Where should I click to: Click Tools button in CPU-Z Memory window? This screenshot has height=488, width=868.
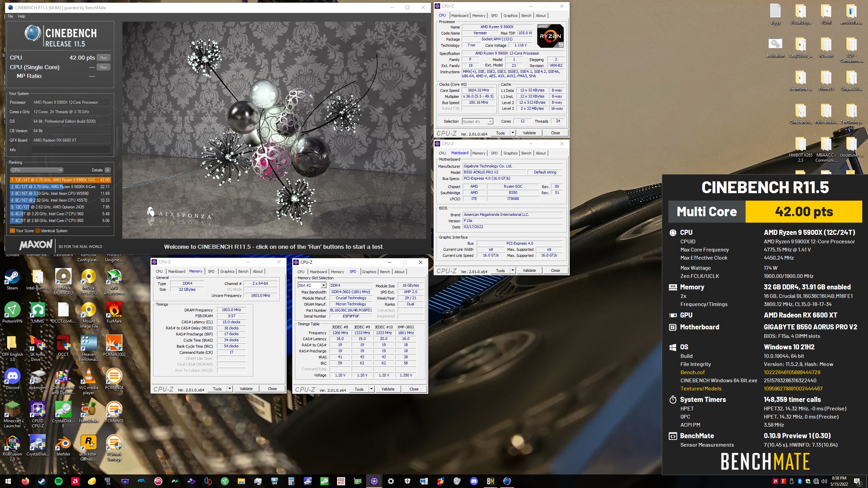point(217,389)
